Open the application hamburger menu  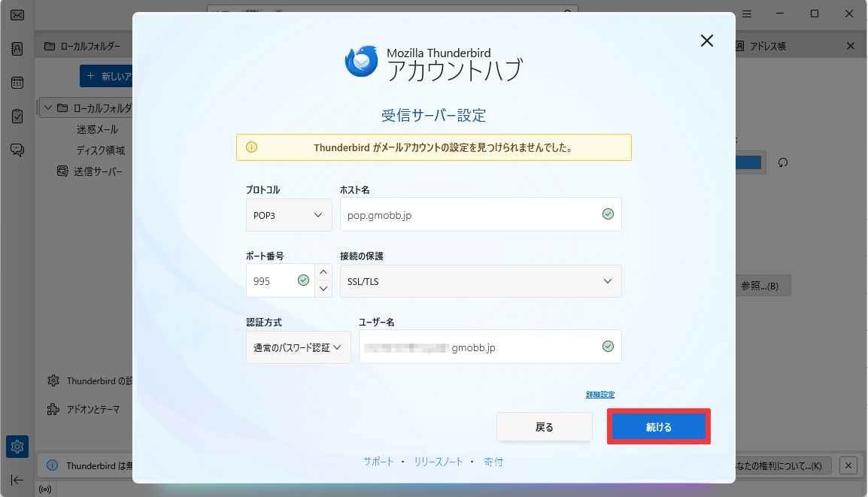pos(747,14)
